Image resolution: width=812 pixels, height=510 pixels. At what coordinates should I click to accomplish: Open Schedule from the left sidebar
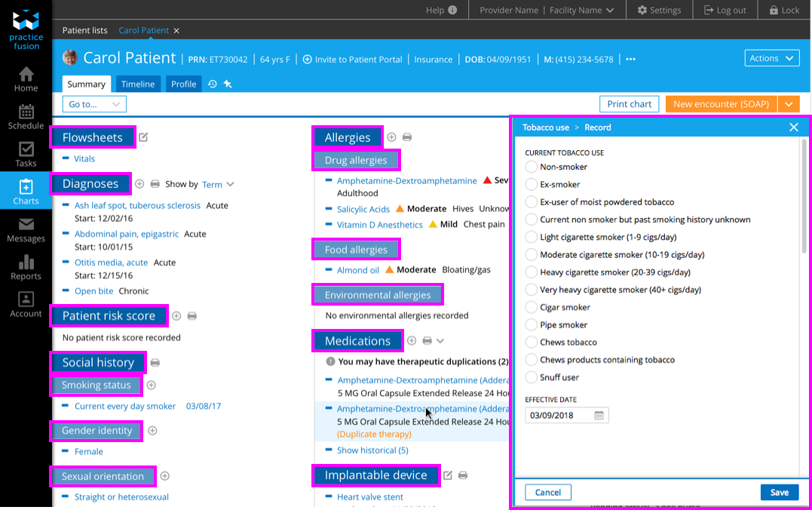point(26,116)
